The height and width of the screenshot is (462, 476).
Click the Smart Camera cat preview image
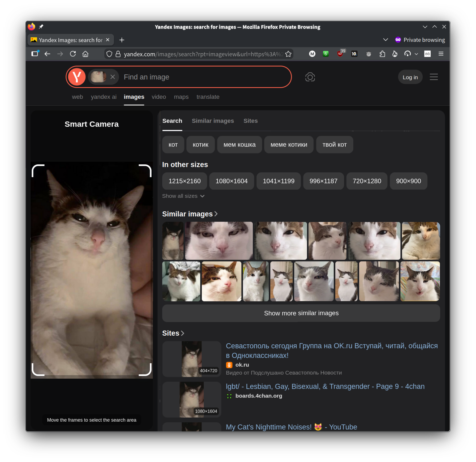[92, 270]
